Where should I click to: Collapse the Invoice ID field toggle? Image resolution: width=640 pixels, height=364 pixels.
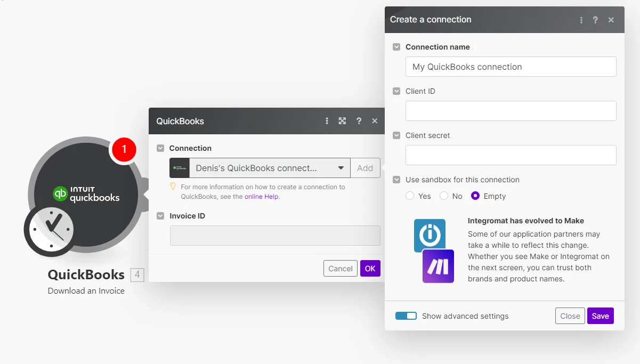(160, 216)
